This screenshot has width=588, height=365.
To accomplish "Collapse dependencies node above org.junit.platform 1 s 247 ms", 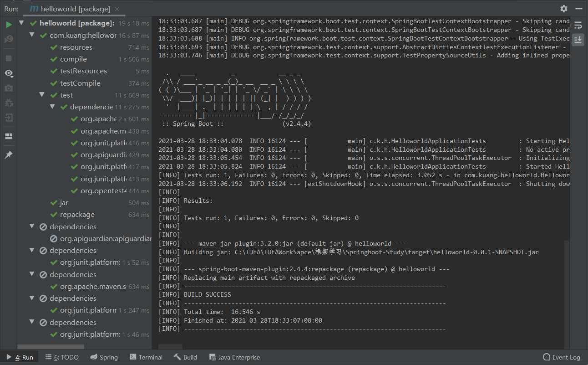I will [32, 298].
